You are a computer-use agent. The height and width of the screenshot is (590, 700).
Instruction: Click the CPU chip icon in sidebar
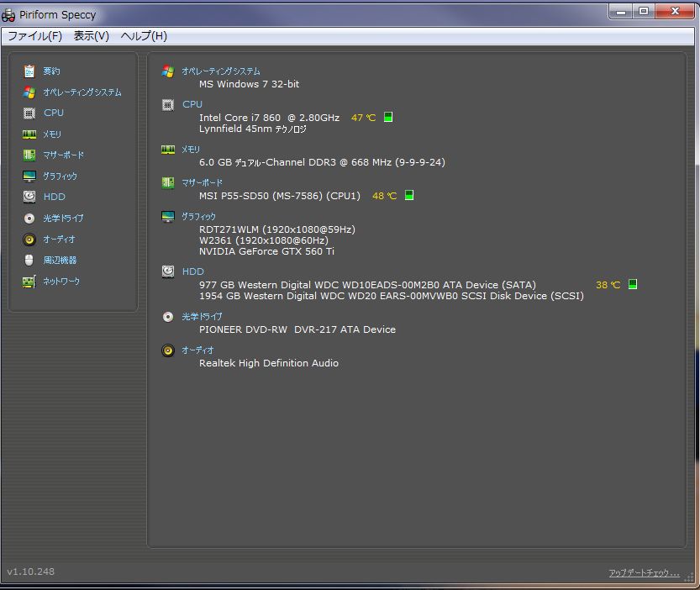[29, 113]
